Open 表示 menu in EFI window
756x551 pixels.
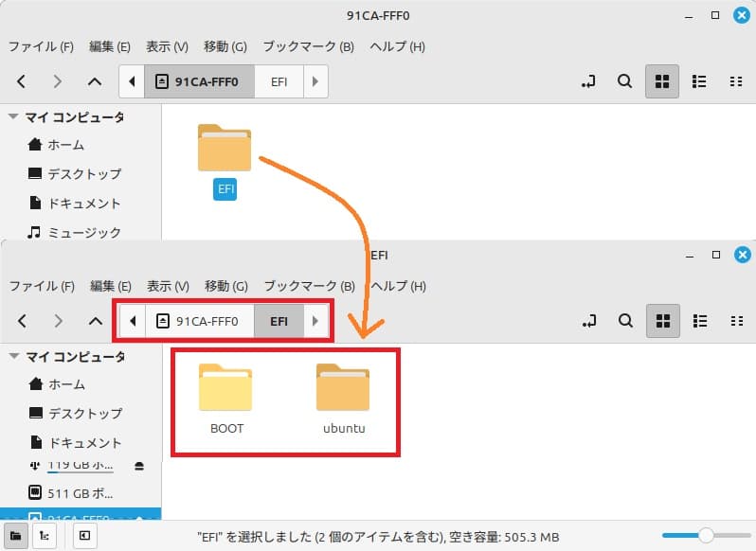(168, 286)
